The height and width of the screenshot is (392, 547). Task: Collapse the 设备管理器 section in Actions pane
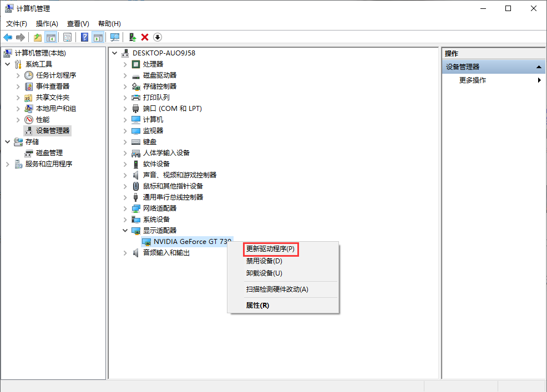click(538, 67)
